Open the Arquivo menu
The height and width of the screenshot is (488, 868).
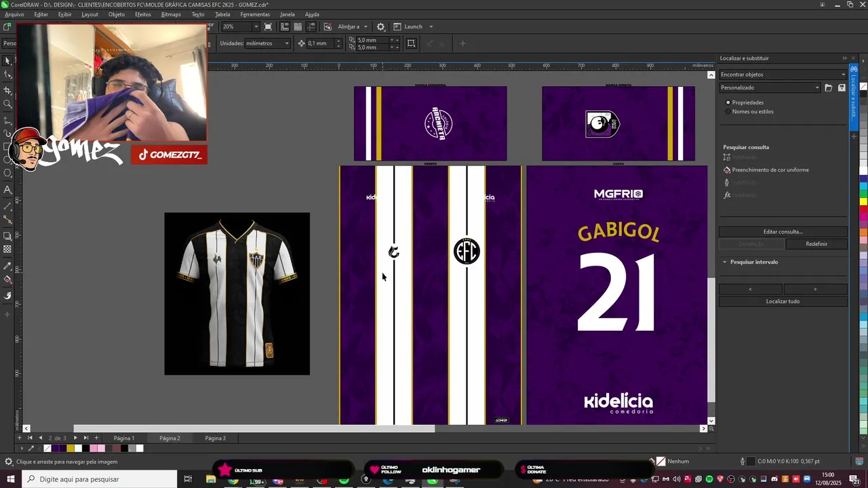coord(14,14)
